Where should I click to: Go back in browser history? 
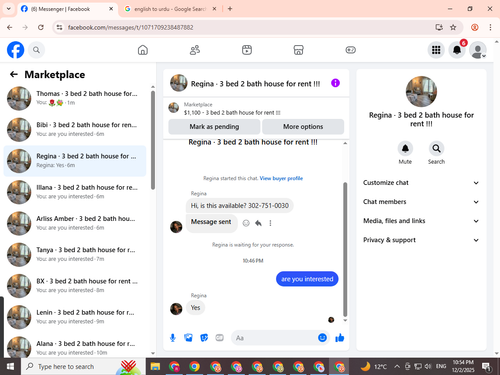10,27
